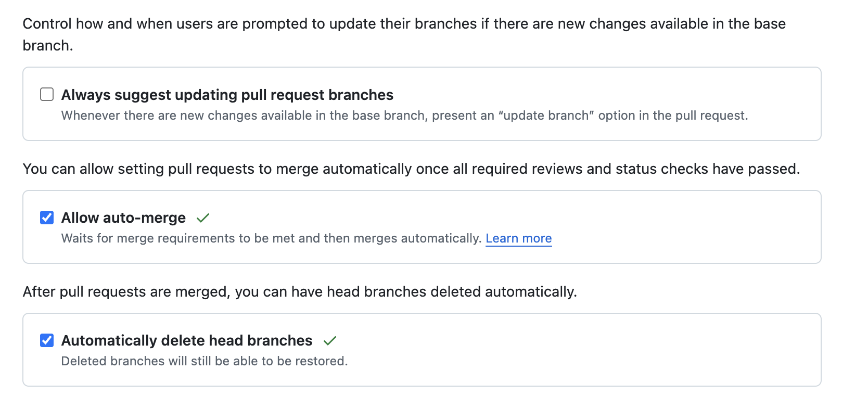Click the "Allow auto-merge" label text
Image resolution: width=868 pixels, height=408 pixels.
pos(123,218)
